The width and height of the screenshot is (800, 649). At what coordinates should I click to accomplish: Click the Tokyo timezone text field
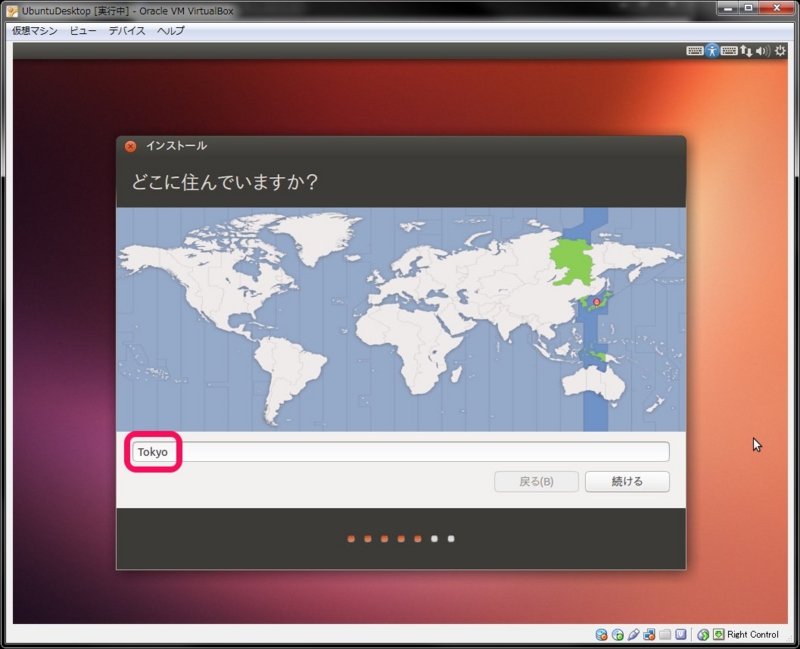401,452
